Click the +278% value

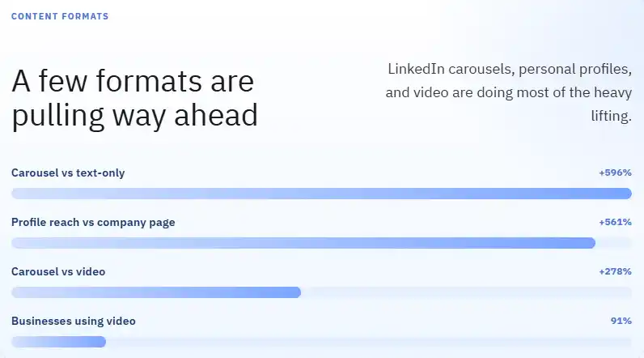pyautogui.click(x=615, y=271)
